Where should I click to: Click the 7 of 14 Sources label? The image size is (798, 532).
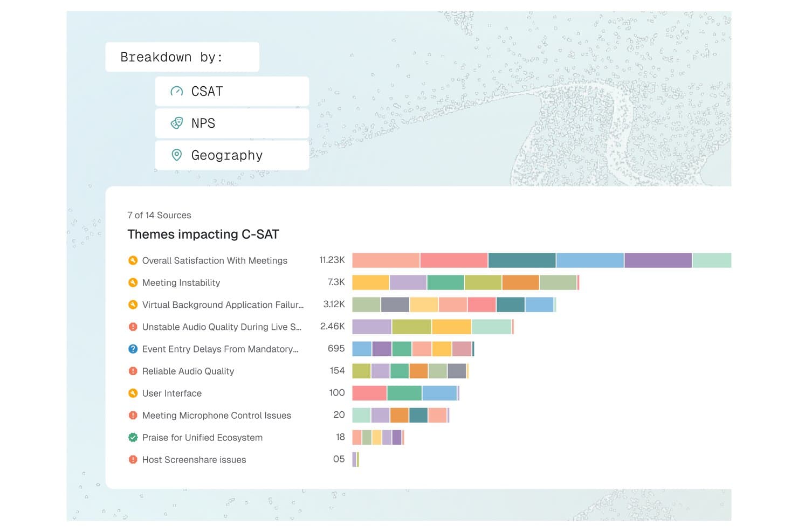pos(159,215)
